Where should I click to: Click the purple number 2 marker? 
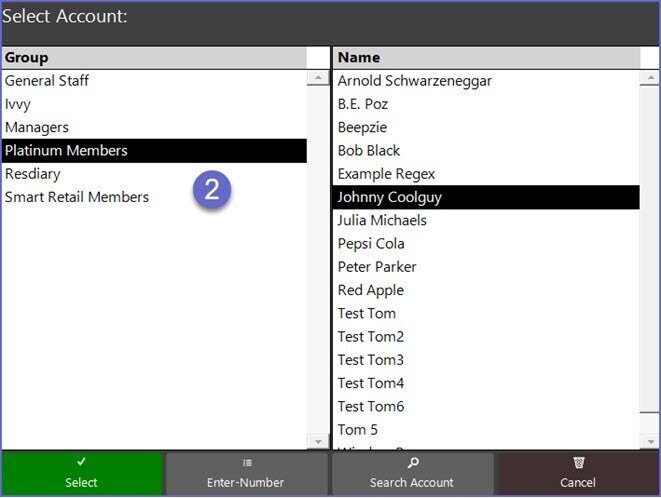[x=212, y=189]
